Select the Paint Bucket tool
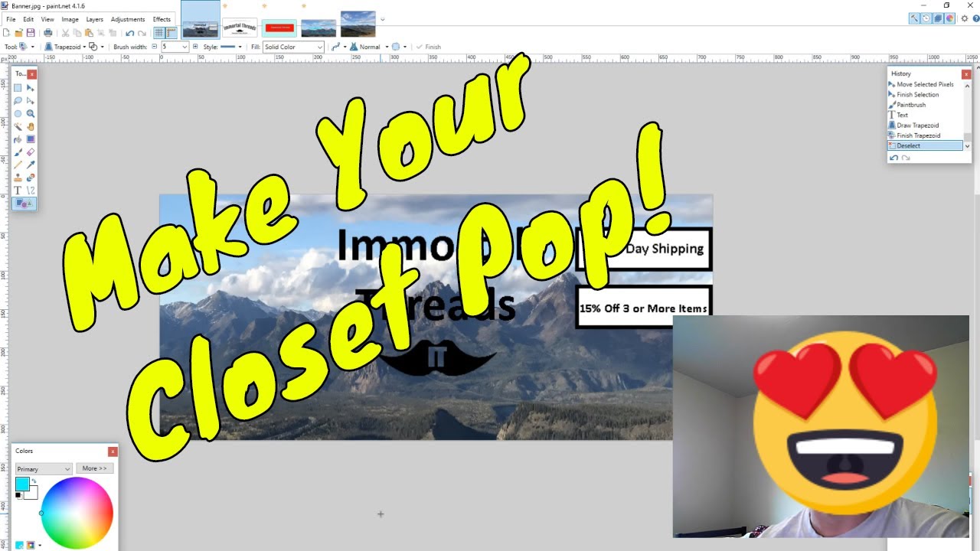980x551 pixels. 18,139
